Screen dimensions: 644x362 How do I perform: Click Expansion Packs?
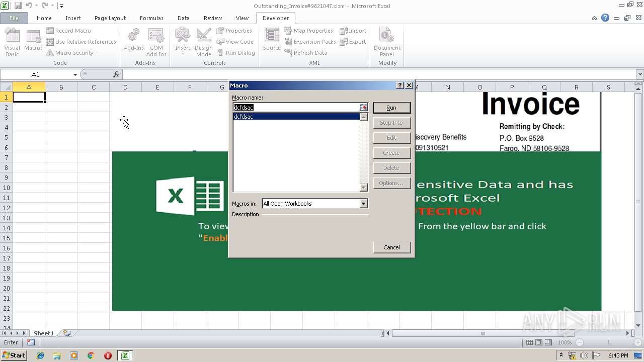tap(310, 42)
